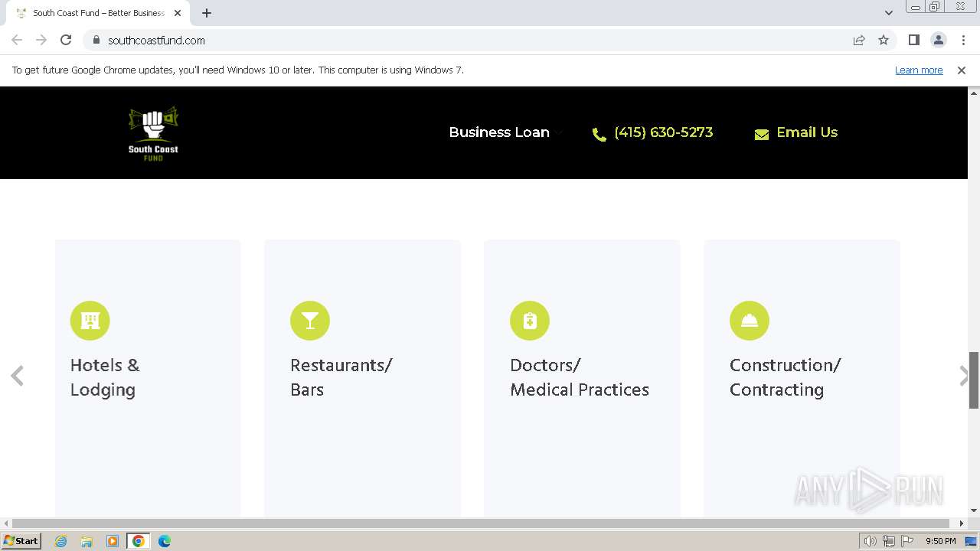Bookmark this page with the star icon
980x551 pixels.
click(x=884, y=40)
